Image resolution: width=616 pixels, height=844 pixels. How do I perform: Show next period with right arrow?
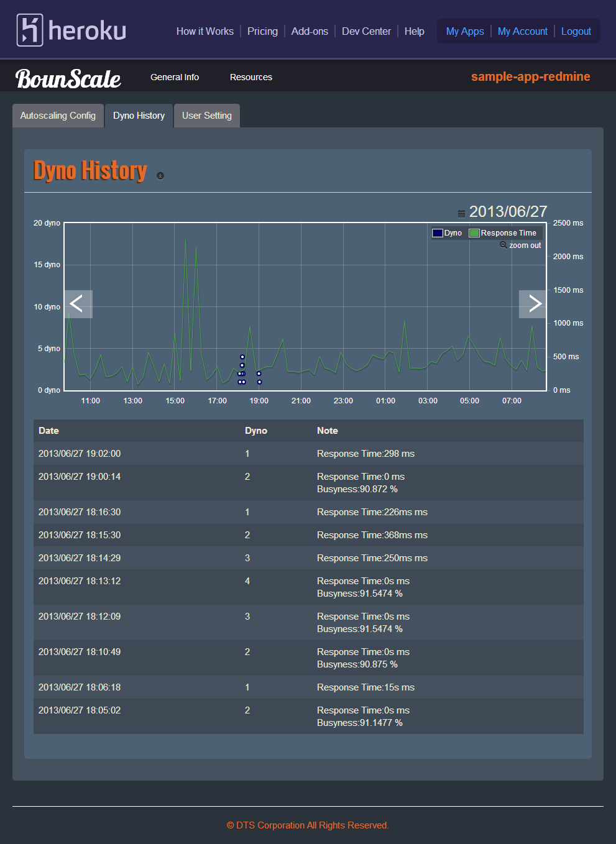[x=533, y=304]
